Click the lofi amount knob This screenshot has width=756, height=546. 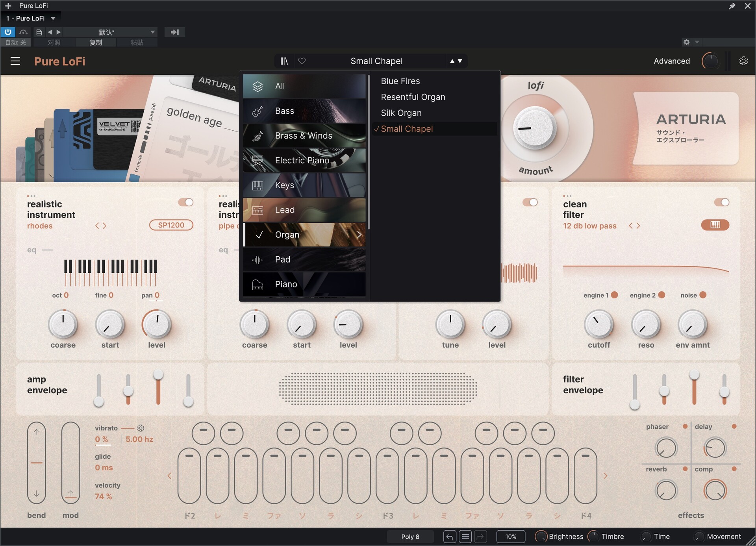pyautogui.click(x=535, y=128)
